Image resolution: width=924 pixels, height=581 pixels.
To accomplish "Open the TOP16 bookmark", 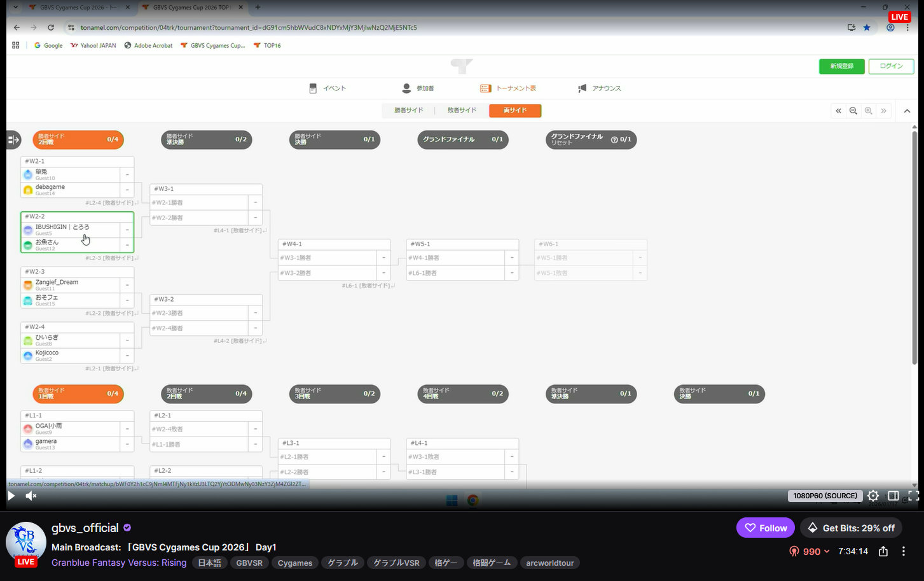I will click(267, 45).
